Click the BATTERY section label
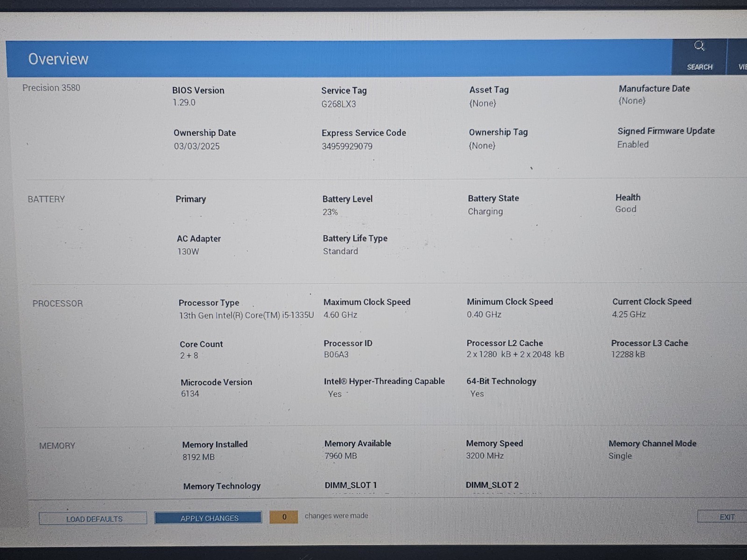The width and height of the screenshot is (747, 560). click(x=46, y=199)
